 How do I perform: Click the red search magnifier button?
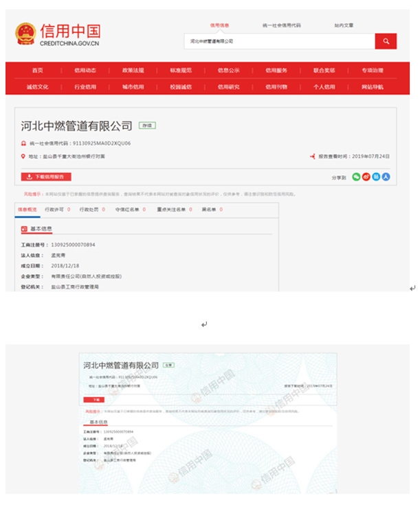[x=386, y=41]
